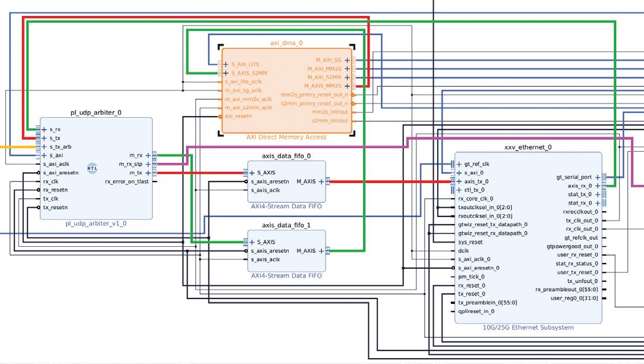Expand the s_axi port on pl_udp_arbiter_0

point(44,155)
